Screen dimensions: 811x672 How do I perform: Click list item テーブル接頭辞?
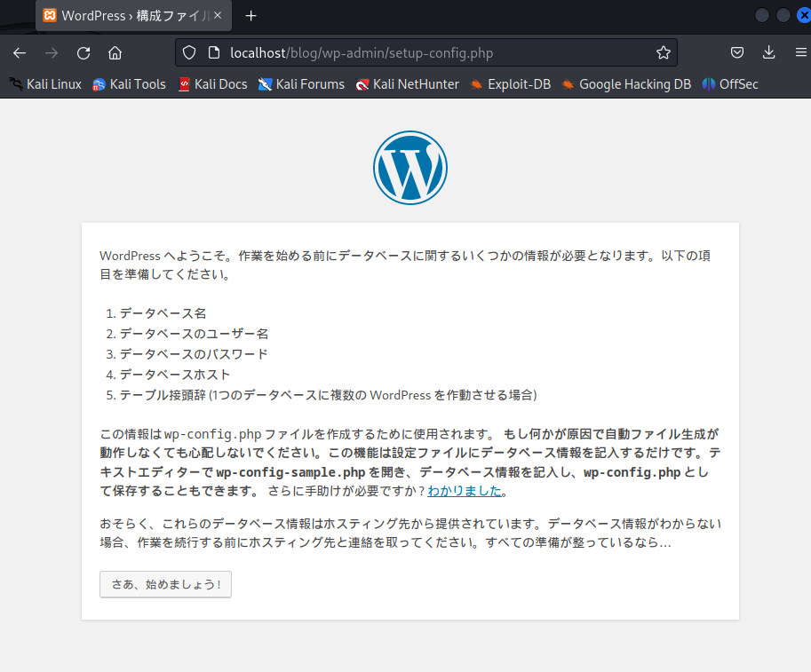[328, 395]
